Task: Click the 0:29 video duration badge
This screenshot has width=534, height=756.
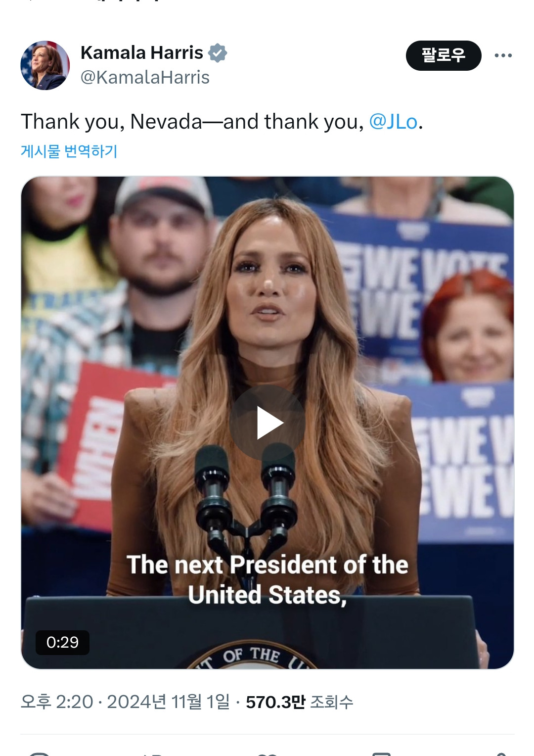Action: tap(62, 642)
